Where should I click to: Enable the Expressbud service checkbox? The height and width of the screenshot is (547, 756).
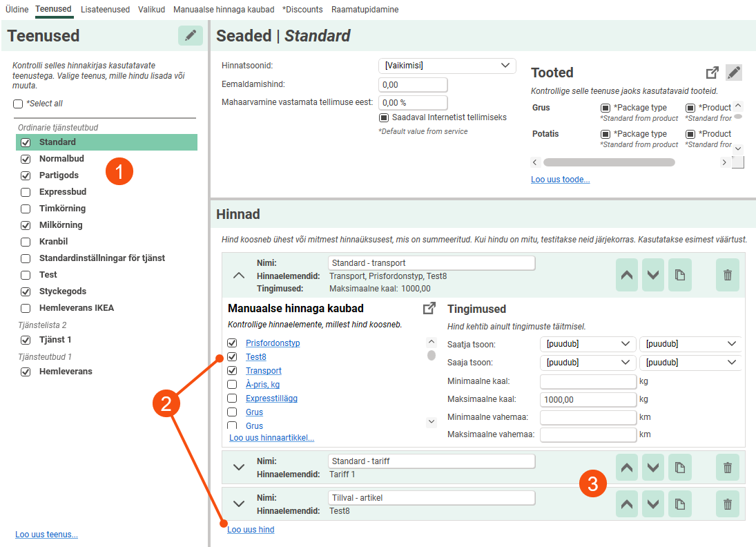click(x=26, y=192)
